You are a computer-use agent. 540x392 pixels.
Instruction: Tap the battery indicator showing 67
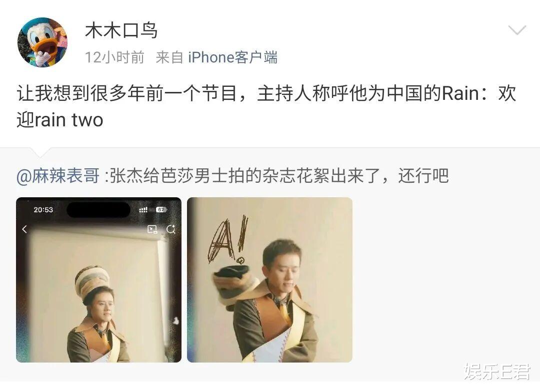coord(161,210)
